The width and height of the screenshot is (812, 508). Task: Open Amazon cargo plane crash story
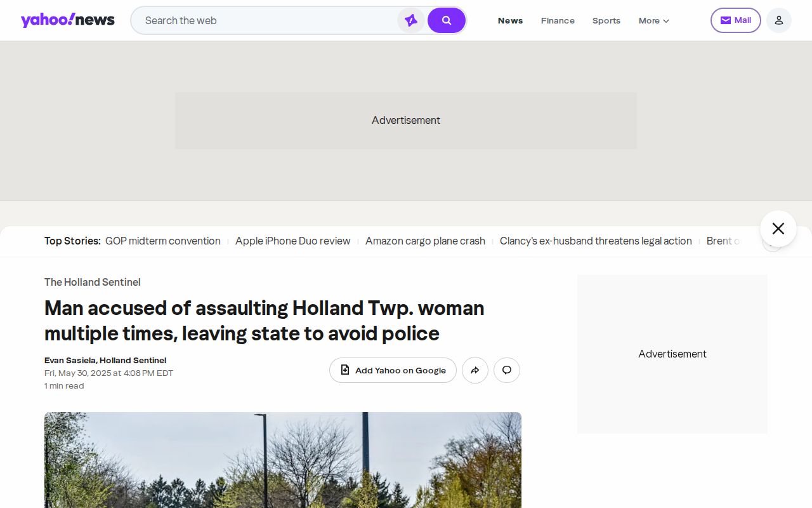425,241
